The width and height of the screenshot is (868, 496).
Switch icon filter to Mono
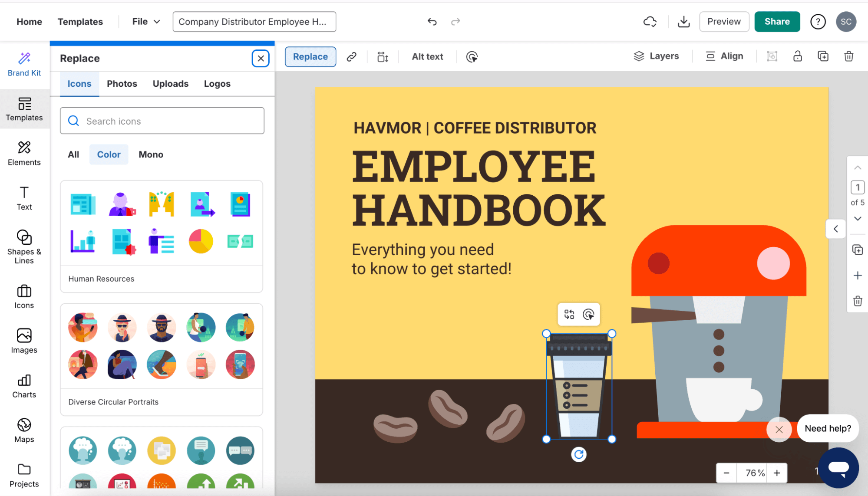click(151, 154)
